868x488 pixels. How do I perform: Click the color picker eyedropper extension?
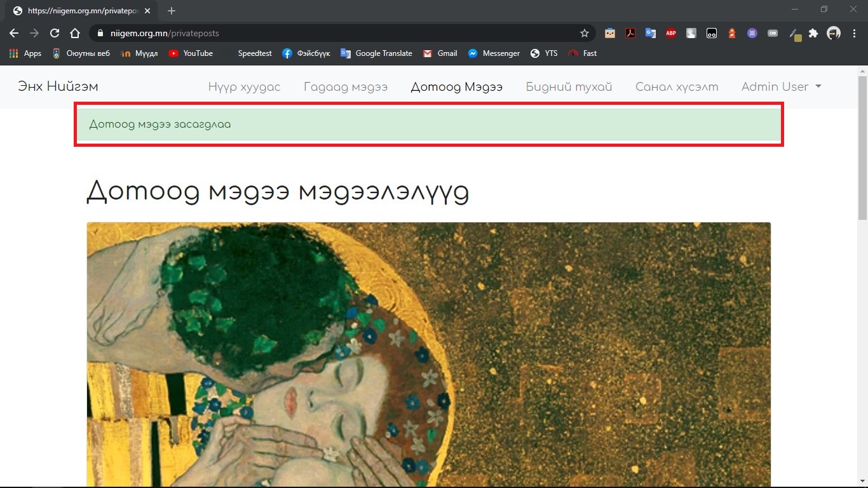[x=794, y=33]
